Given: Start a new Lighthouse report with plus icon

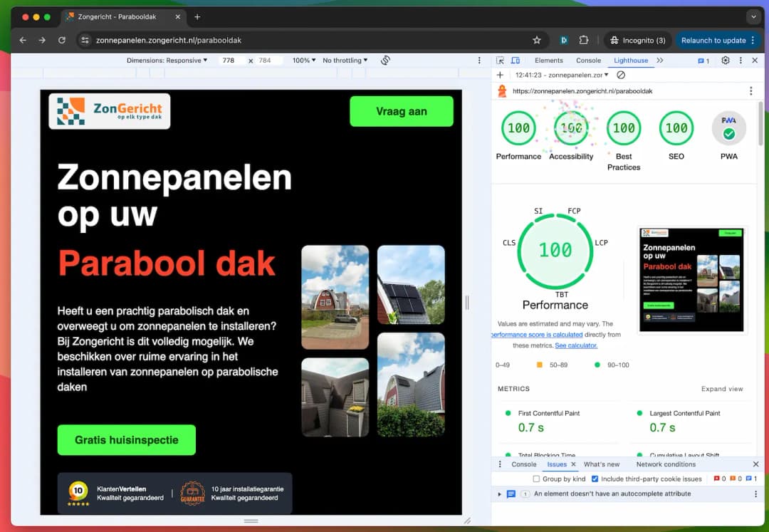Looking at the screenshot, I should (x=500, y=75).
